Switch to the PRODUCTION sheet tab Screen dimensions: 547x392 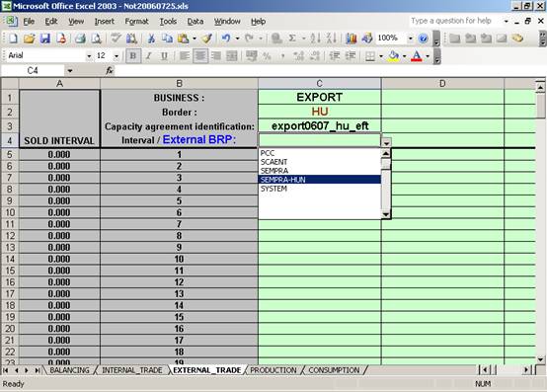[273, 370]
